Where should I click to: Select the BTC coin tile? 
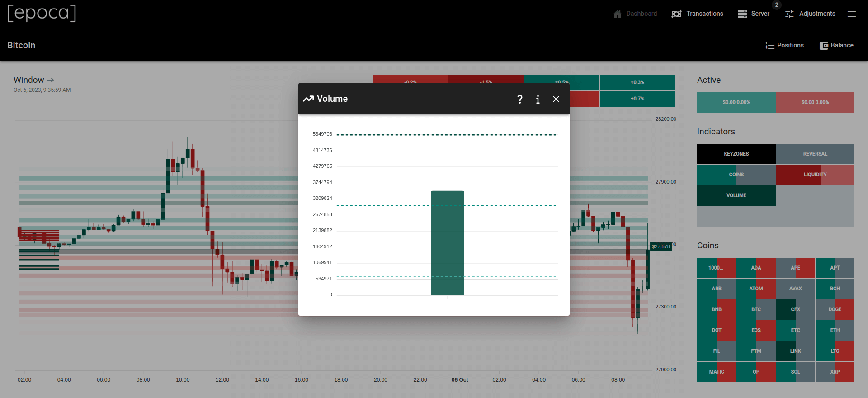(x=756, y=310)
